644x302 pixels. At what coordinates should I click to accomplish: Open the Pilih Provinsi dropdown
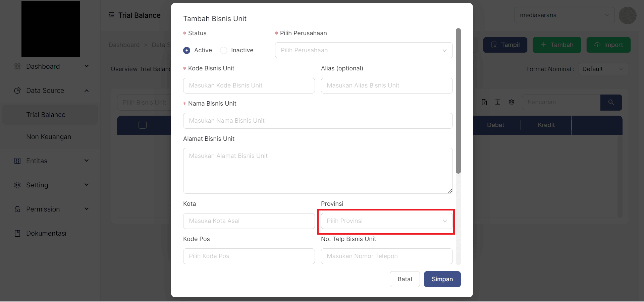coord(386,221)
